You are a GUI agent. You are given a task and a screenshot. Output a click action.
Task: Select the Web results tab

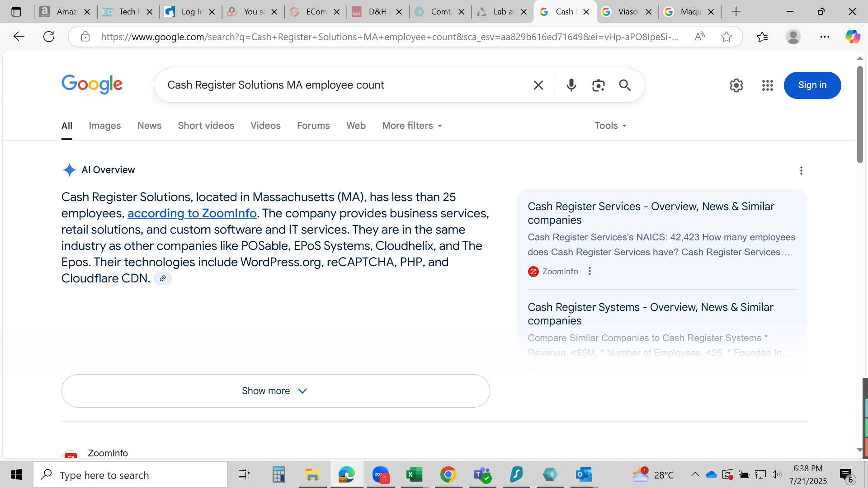pyautogui.click(x=356, y=126)
